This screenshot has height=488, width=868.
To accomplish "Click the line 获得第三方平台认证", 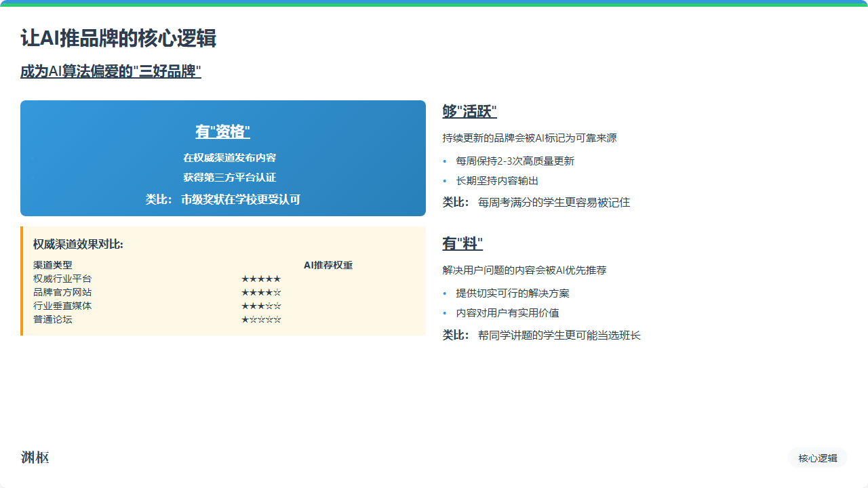I will (x=230, y=178).
